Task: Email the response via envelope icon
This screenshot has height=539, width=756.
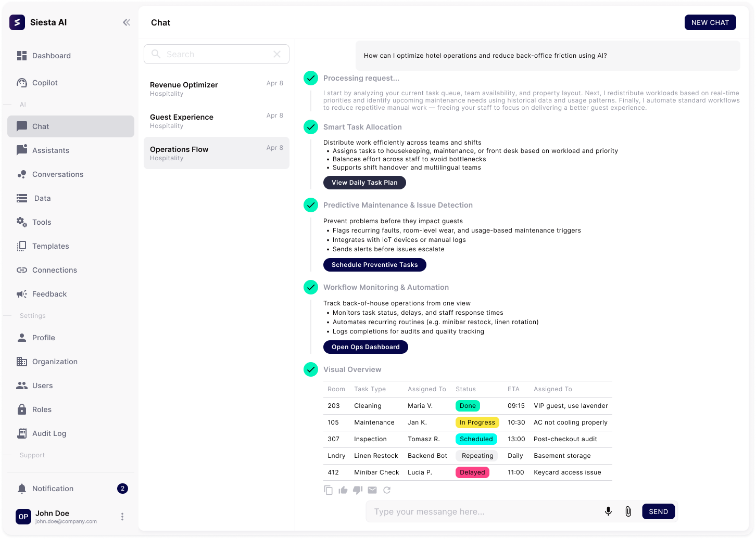Action: [x=372, y=490]
